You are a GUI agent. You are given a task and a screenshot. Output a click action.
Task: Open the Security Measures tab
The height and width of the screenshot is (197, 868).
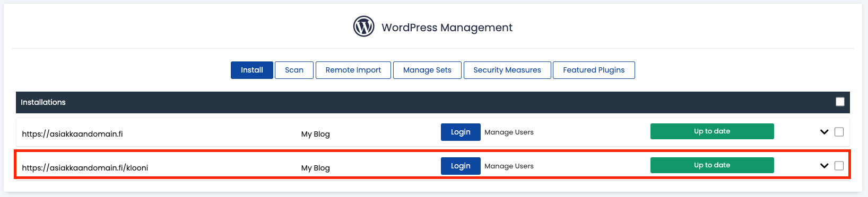click(x=507, y=70)
